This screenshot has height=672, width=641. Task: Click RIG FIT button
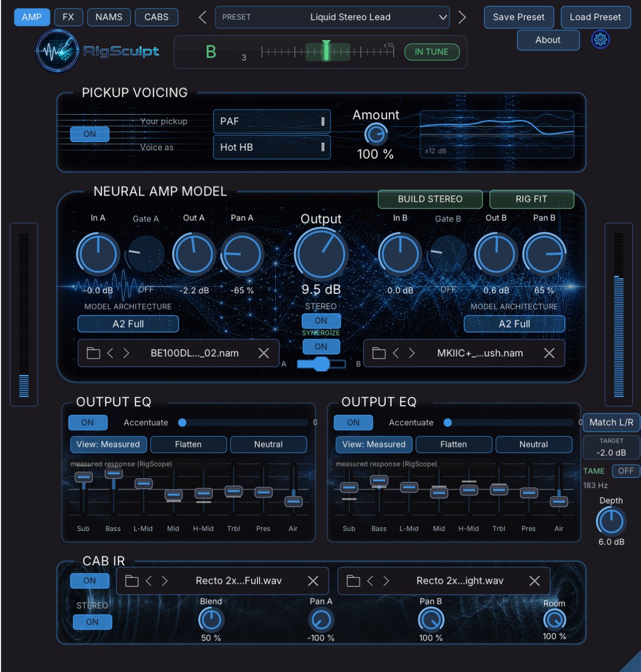pyautogui.click(x=531, y=199)
